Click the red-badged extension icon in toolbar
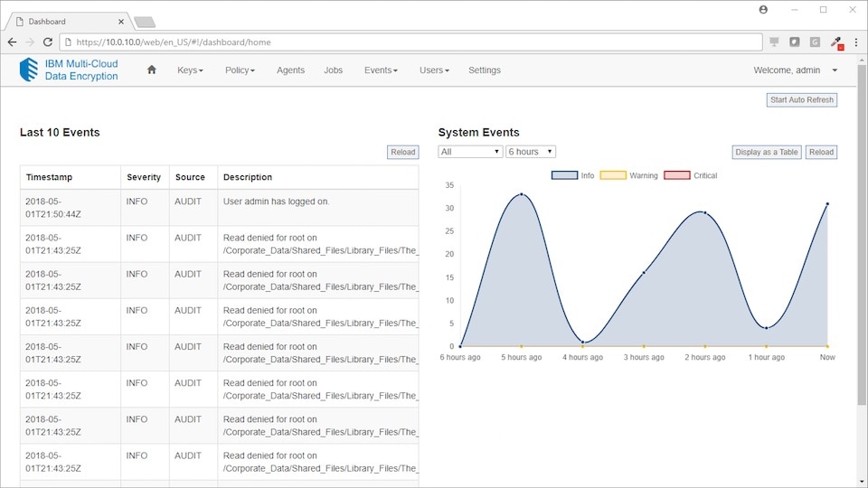The width and height of the screenshot is (868, 488). coord(835,42)
